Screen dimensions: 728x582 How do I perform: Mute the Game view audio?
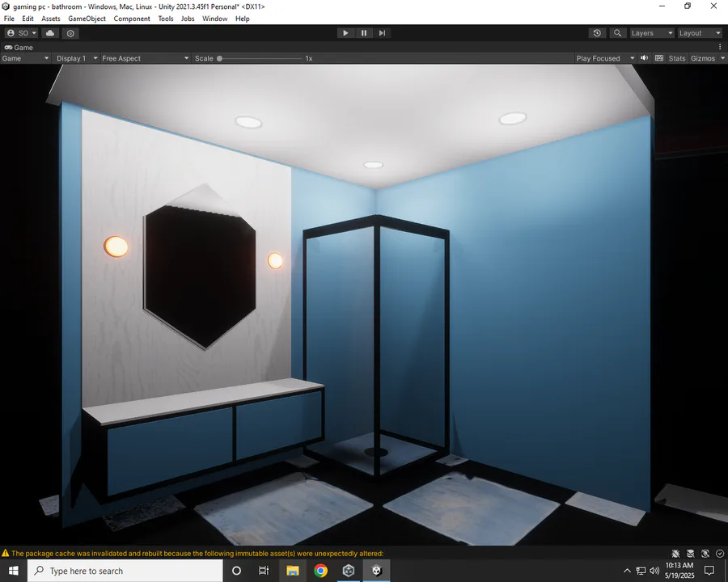[x=645, y=58]
